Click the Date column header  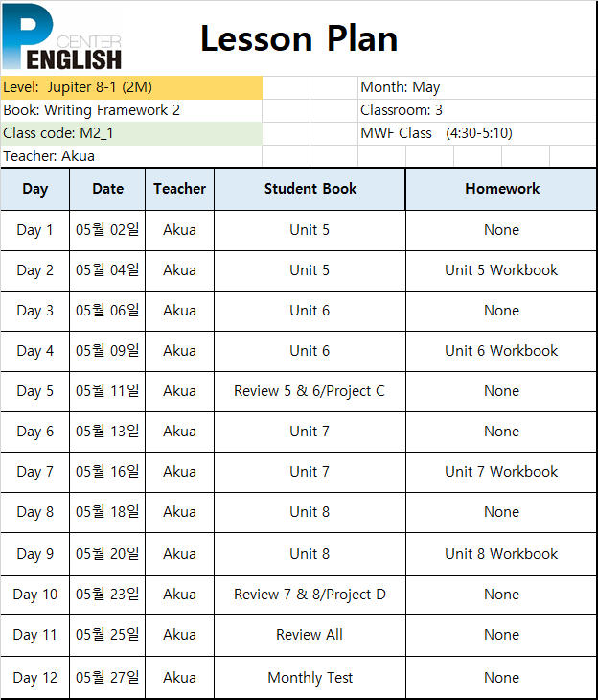[107, 189]
